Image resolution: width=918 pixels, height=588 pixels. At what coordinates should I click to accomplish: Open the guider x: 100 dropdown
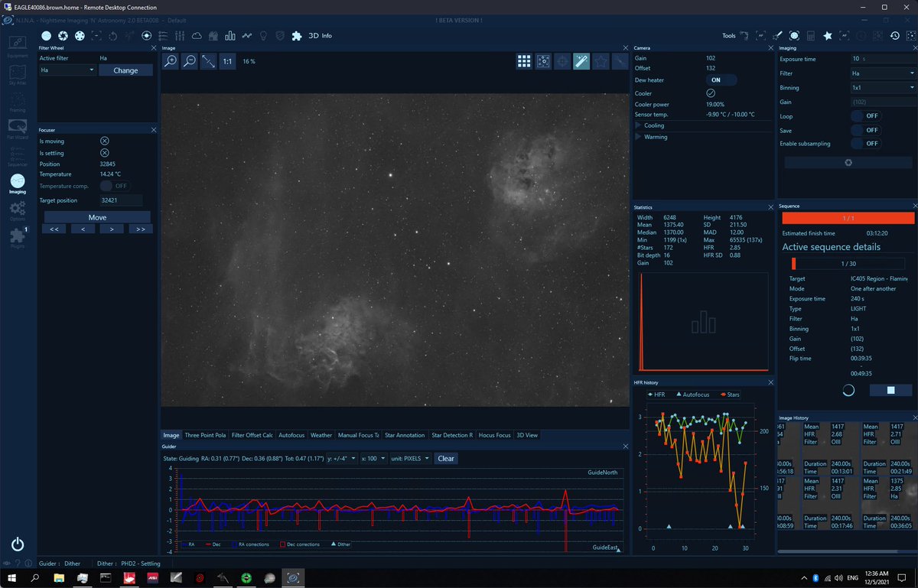tap(373, 459)
